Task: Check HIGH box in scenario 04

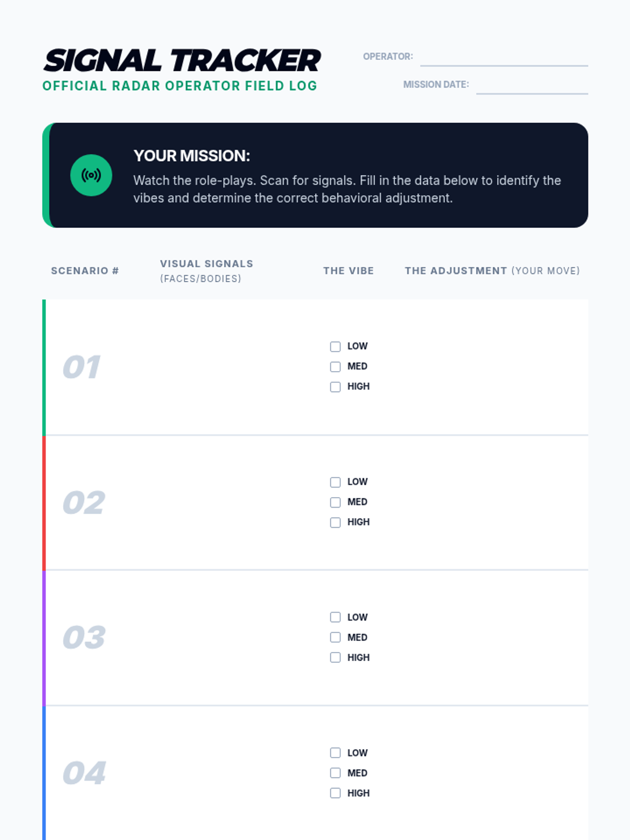Action: [x=335, y=793]
